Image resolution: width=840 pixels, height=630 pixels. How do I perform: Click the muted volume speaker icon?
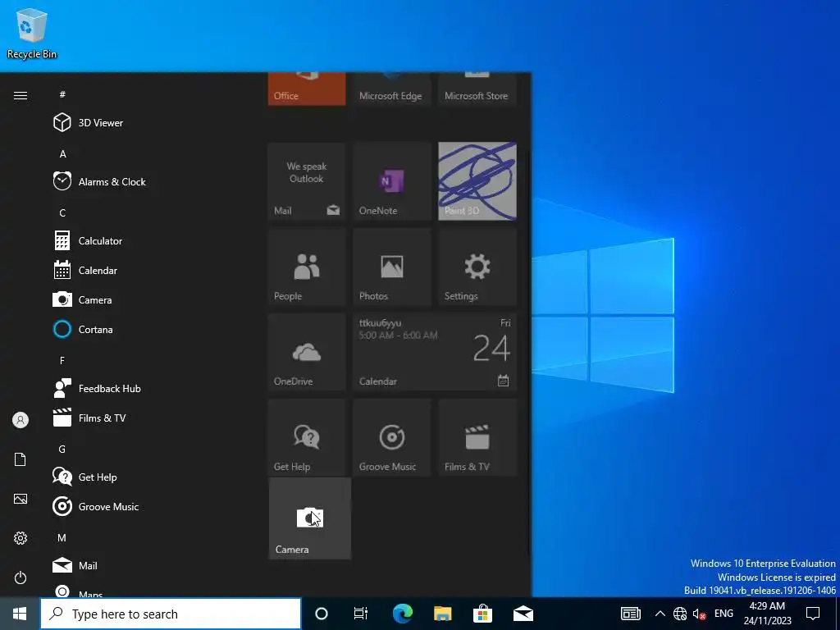[699, 614]
